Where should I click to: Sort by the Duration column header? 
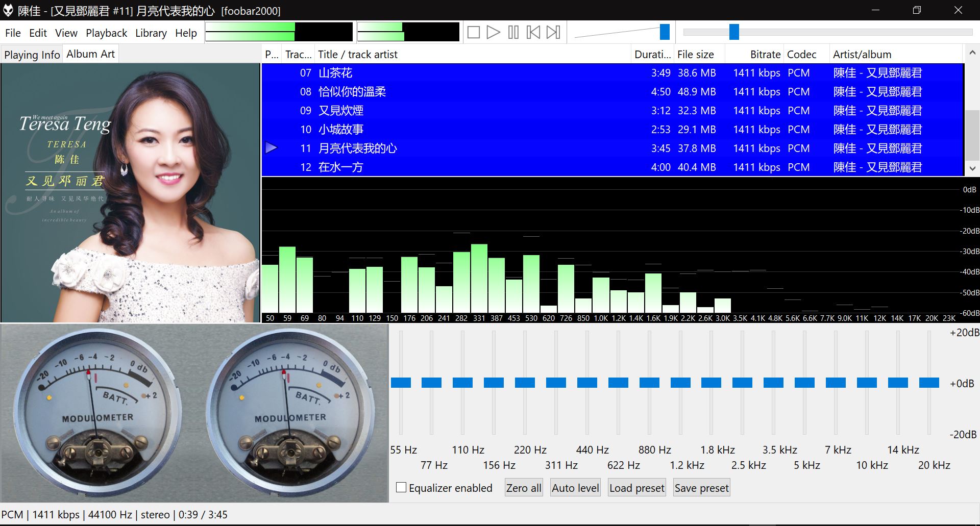652,55
